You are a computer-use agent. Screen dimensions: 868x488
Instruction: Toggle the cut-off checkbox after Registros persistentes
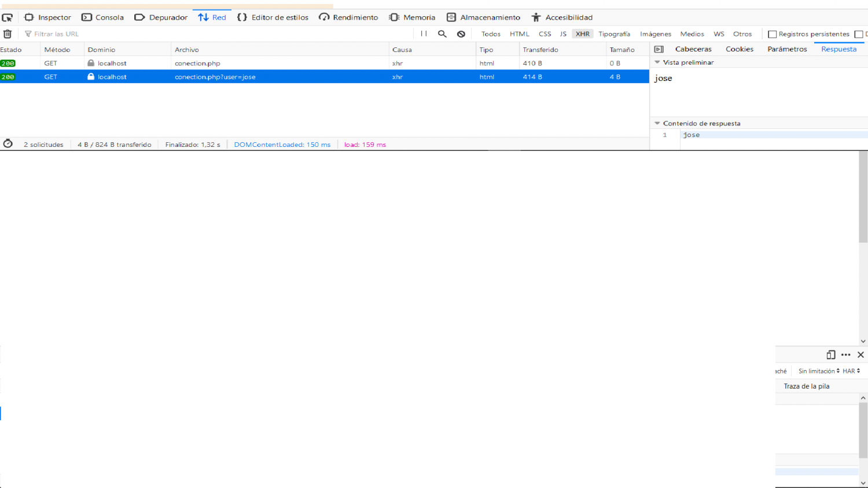coord(859,34)
